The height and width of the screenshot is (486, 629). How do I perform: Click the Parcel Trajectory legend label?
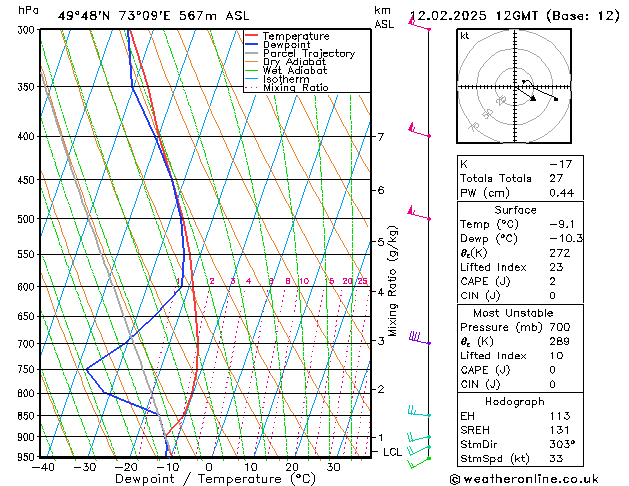(308, 54)
